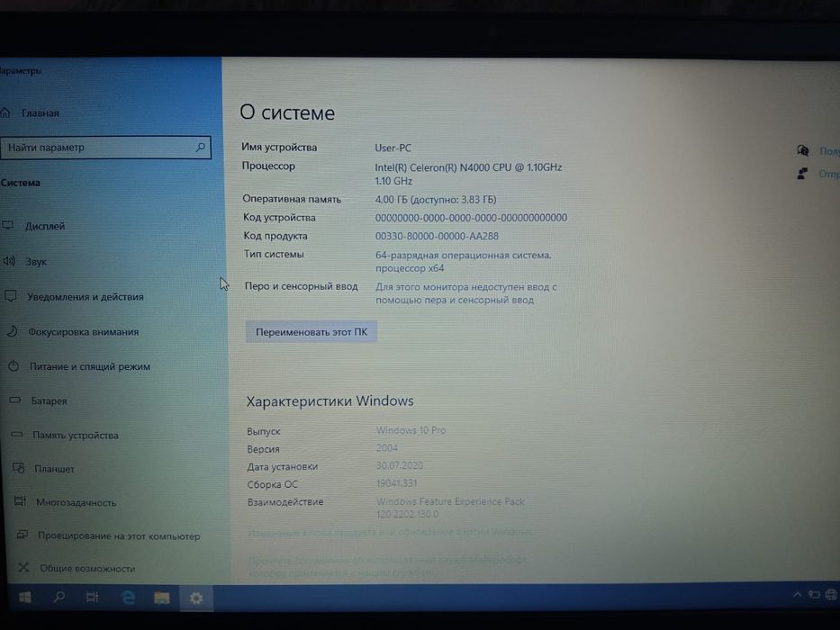Click the version value 2004
Image resolution: width=840 pixels, height=630 pixels.
click(387, 448)
